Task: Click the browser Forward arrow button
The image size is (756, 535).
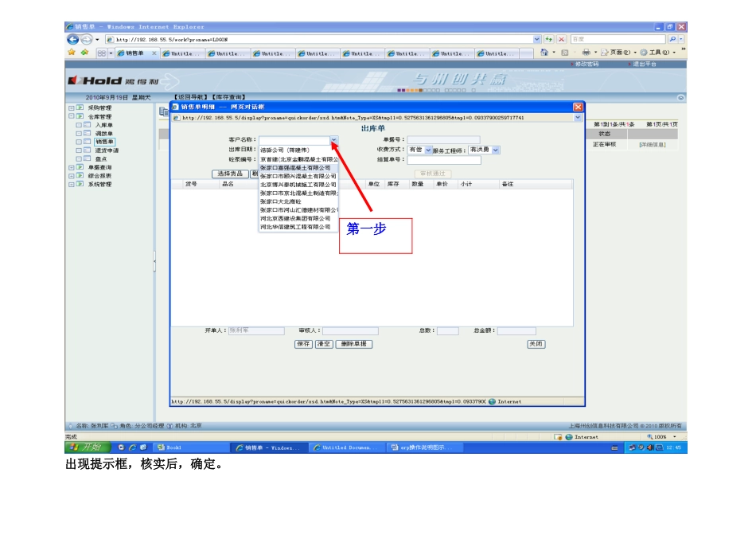Action: (86, 40)
